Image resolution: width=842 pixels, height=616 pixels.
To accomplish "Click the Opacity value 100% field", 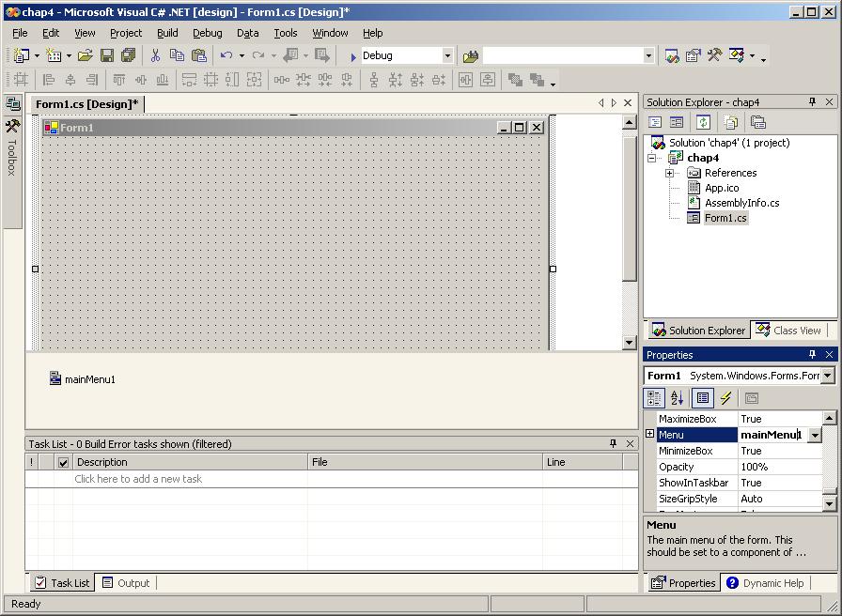I will [x=780, y=467].
